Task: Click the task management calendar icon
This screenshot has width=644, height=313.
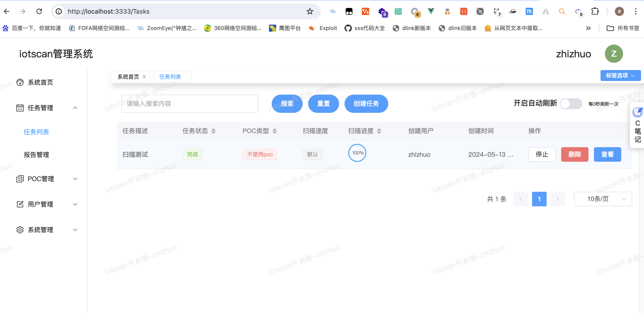Action: pos(20,108)
